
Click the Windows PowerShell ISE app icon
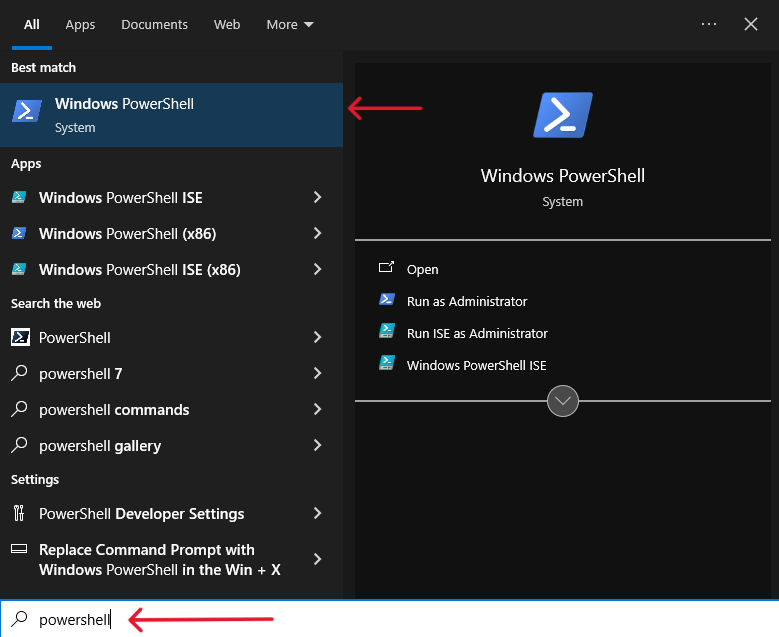pos(19,197)
